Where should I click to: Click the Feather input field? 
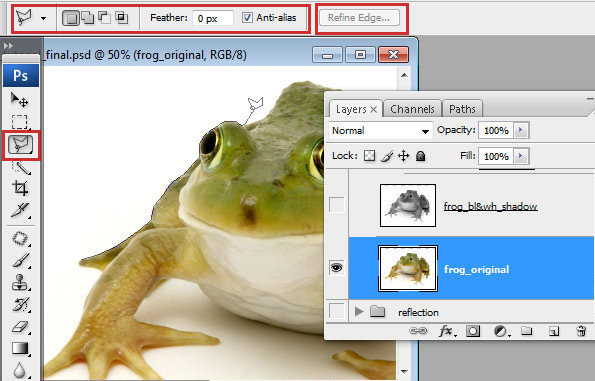click(x=213, y=18)
